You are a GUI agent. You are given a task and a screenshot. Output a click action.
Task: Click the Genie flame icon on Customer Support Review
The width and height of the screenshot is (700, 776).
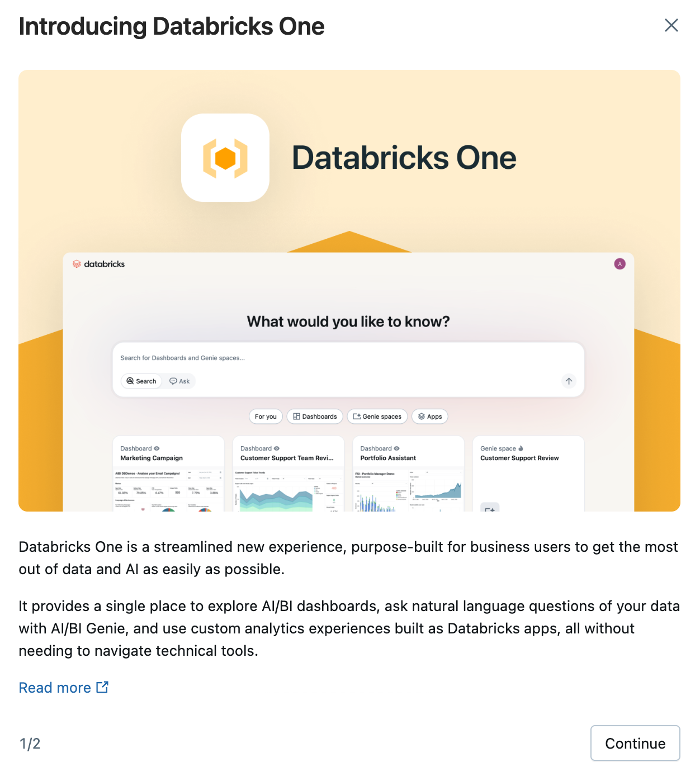[x=519, y=448]
